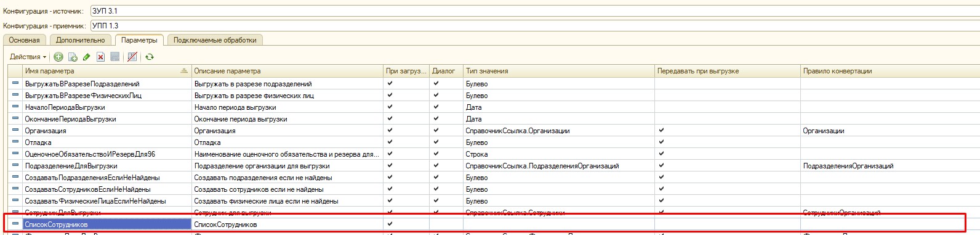Toggle Передавать при выгрузке for the Организация row
980x235 pixels.
[x=661, y=130]
